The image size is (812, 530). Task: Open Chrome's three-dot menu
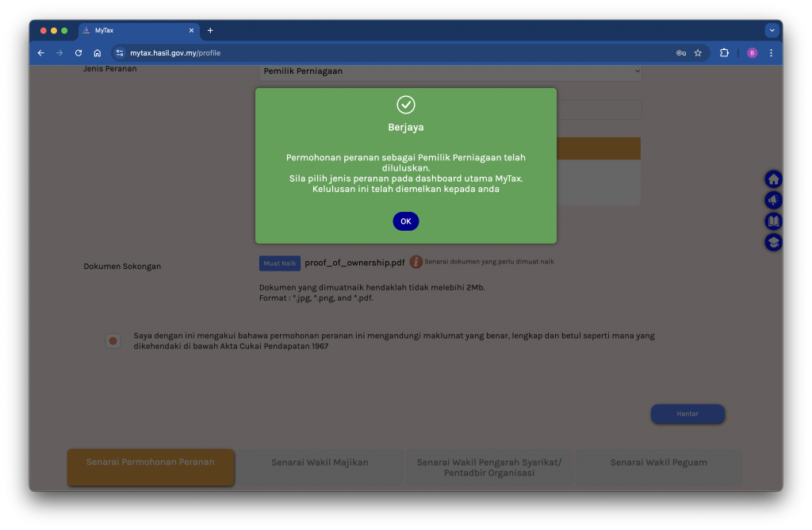pyautogui.click(x=771, y=53)
